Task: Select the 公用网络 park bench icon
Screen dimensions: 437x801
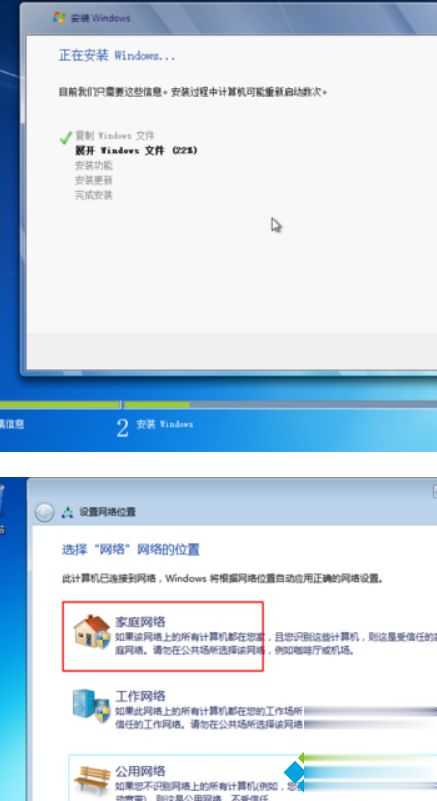Action: coord(92,778)
